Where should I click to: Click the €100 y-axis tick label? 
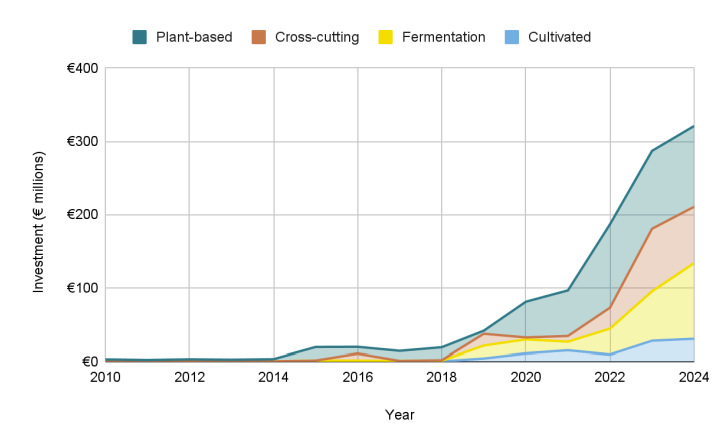tap(81, 288)
